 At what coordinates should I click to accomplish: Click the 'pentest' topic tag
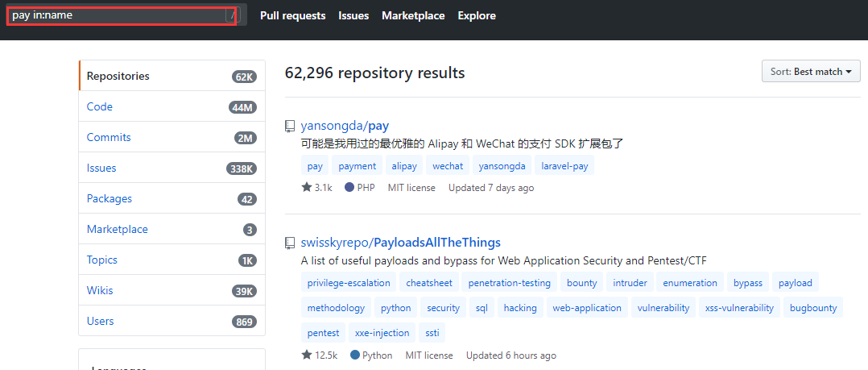(324, 333)
